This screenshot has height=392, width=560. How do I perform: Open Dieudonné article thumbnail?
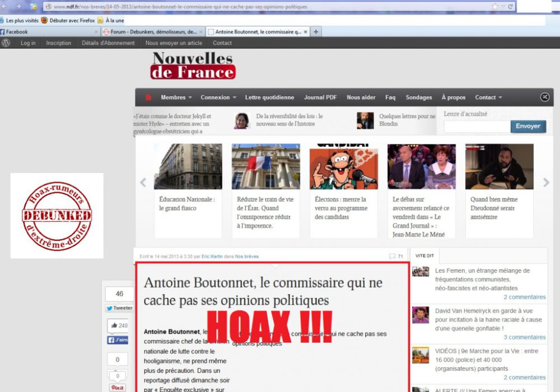[500, 166]
